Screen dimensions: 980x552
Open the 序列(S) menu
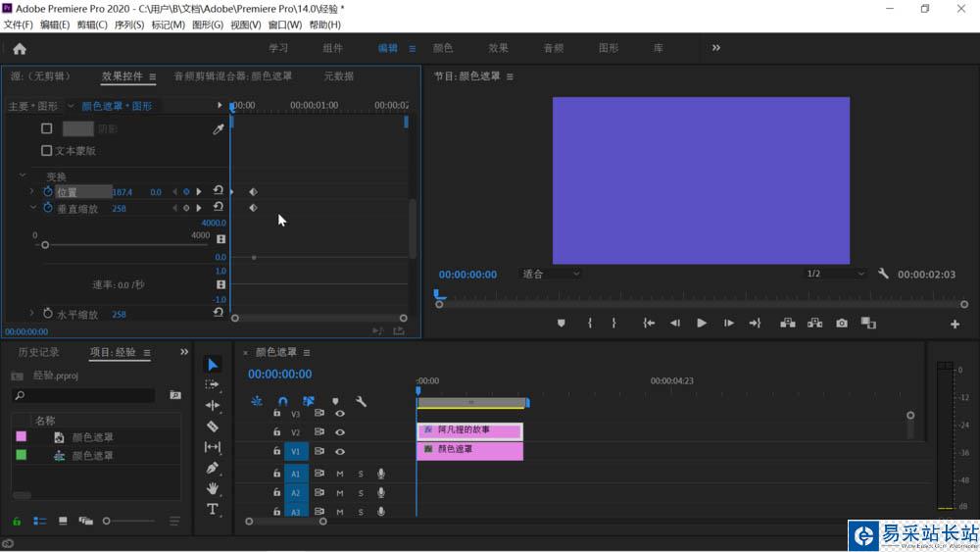[x=128, y=25]
